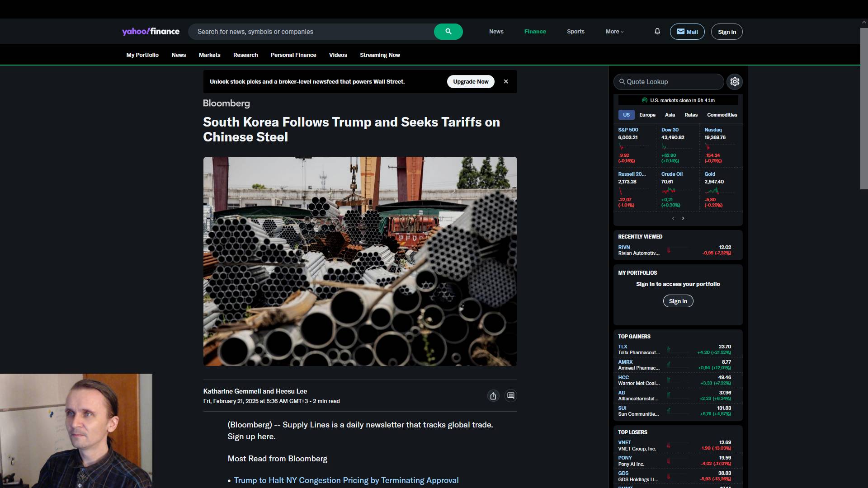Screen dimensions: 868x488
Task: Open the Dow 30 quote
Action: [670, 130]
